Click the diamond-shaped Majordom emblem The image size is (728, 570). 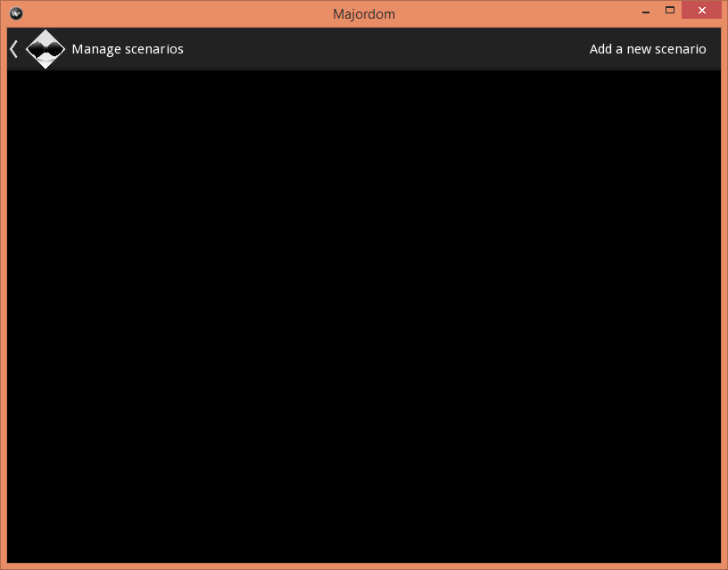(45, 49)
